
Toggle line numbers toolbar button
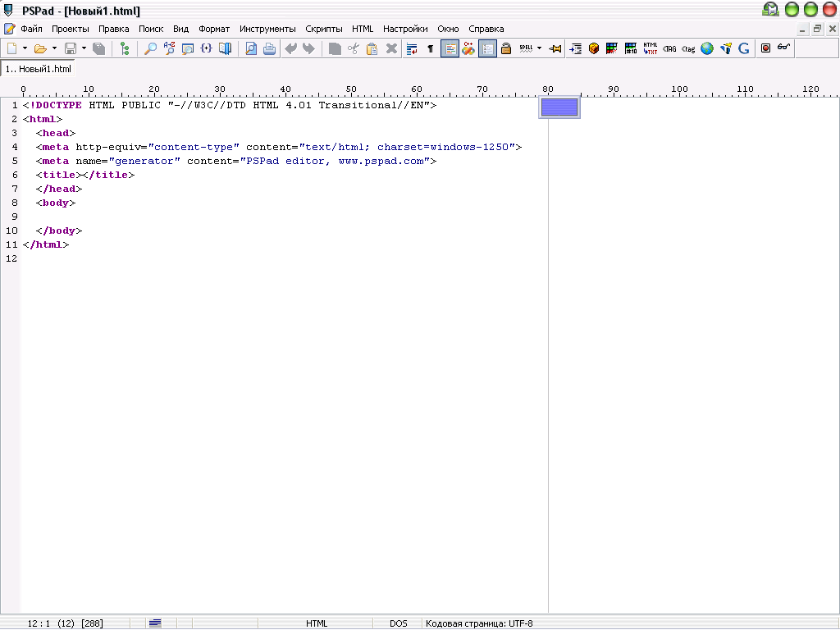(x=487, y=48)
